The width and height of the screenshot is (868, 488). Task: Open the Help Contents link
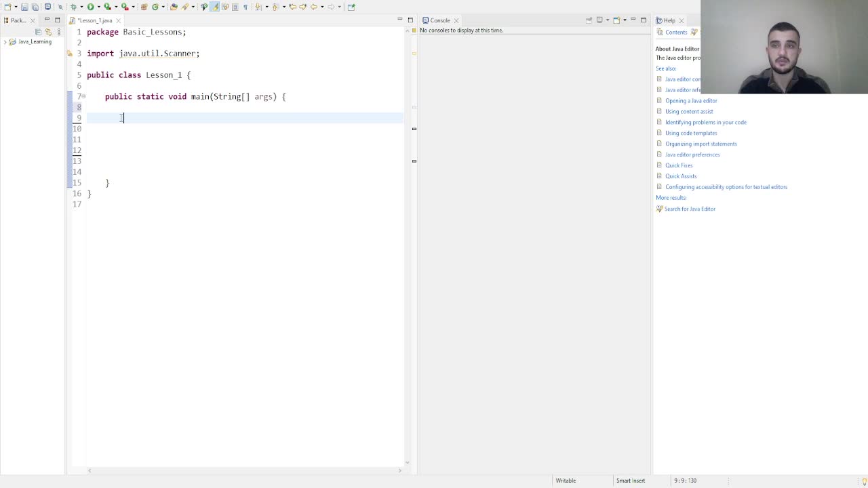676,33
